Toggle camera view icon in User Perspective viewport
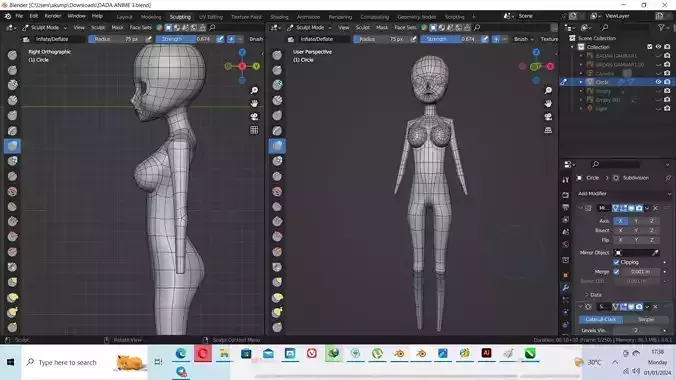 [x=548, y=116]
